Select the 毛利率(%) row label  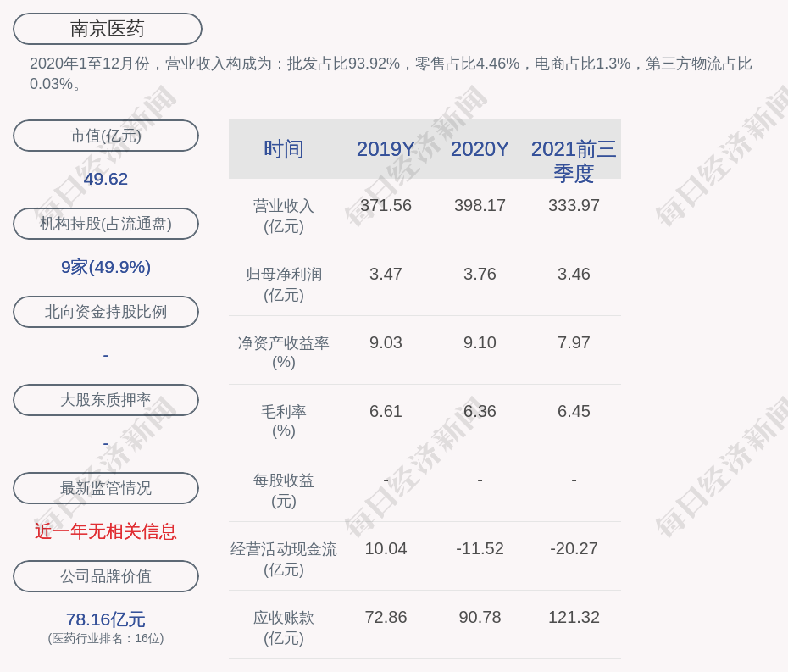point(284,420)
